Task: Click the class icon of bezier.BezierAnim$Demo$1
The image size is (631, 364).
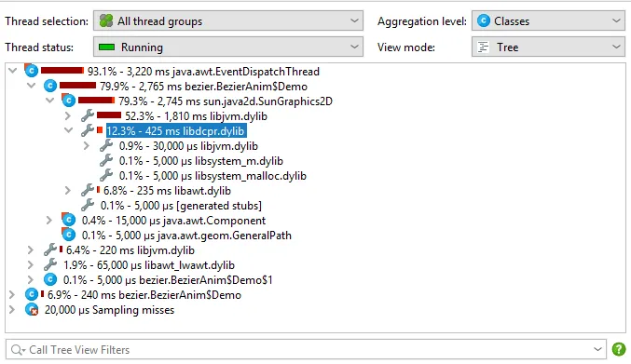Action: tap(50, 279)
